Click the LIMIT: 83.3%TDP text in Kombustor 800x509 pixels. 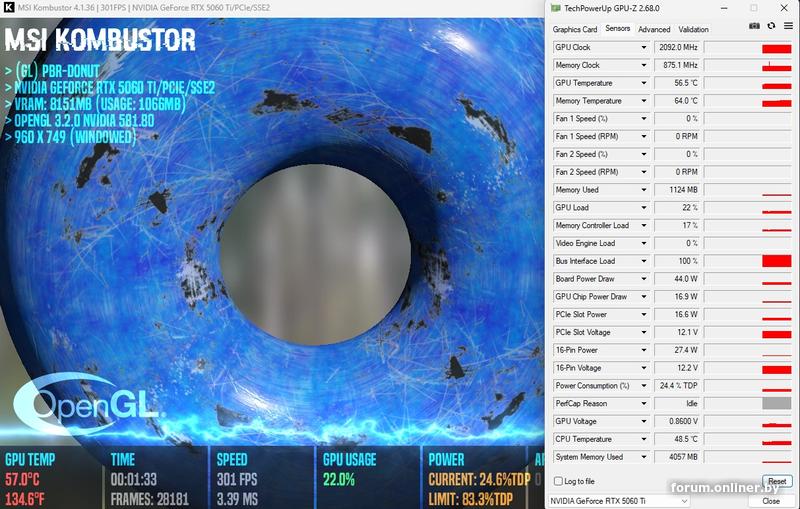click(x=470, y=499)
